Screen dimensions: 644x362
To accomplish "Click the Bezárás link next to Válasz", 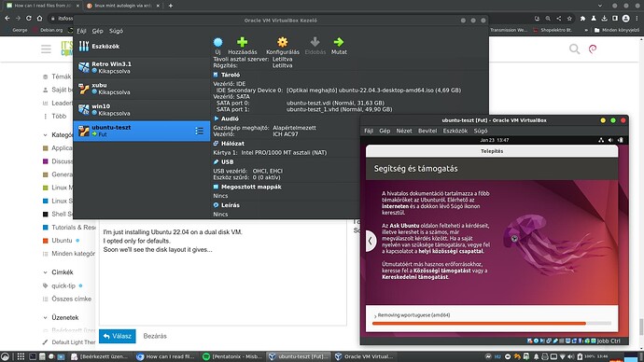I will point(155,336).
